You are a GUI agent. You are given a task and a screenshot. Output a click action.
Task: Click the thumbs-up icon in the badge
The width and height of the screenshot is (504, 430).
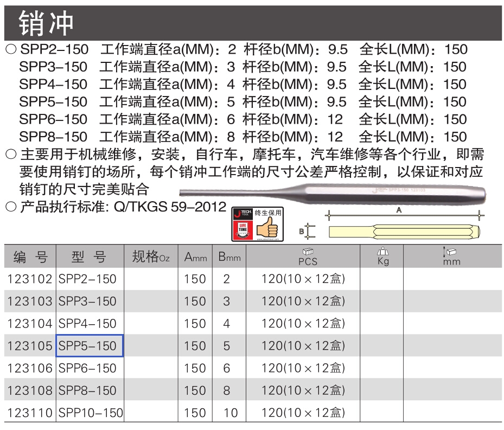click(267, 228)
